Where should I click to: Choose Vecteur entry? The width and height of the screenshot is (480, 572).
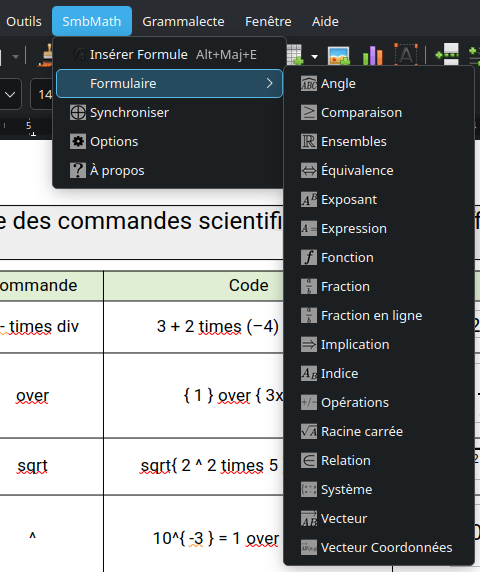(379, 518)
